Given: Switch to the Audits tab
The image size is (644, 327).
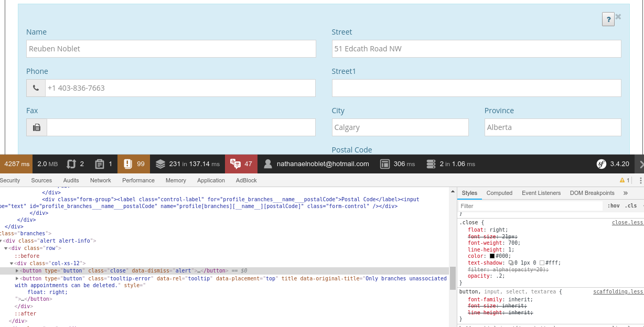Looking at the screenshot, I should [x=71, y=180].
